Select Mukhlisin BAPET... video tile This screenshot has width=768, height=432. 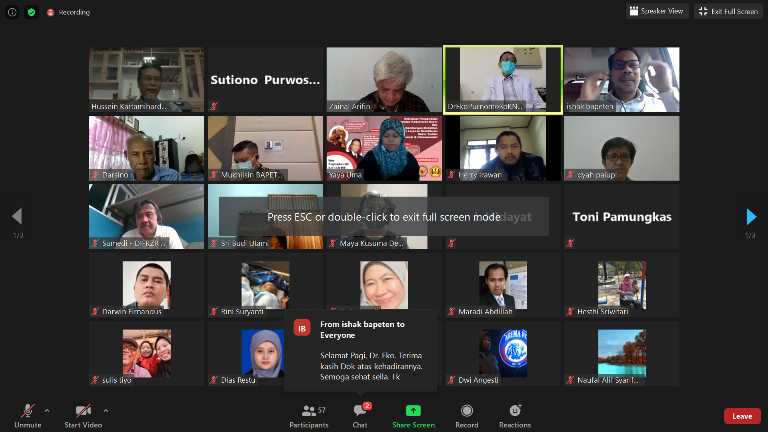tap(265, 148)
